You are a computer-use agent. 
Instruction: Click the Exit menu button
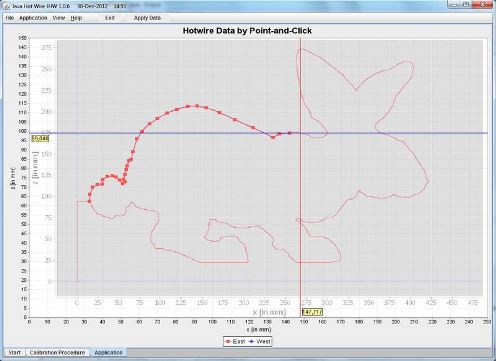[110, 18]
